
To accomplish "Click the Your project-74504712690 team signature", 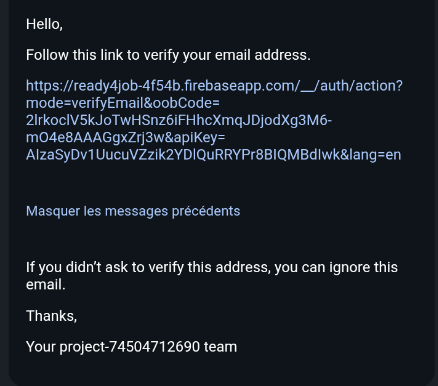I will click(x=131, y=347).
